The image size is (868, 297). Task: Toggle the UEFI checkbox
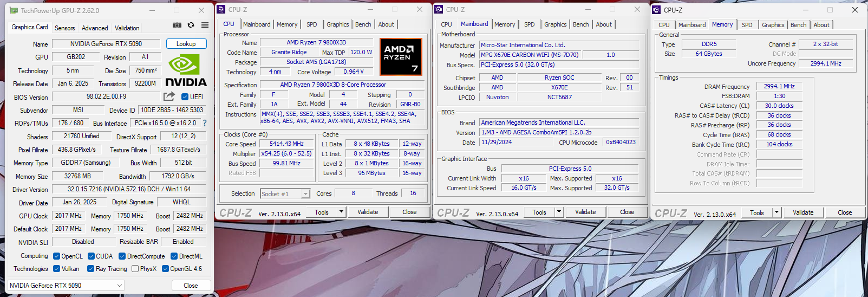coord(185,97)
